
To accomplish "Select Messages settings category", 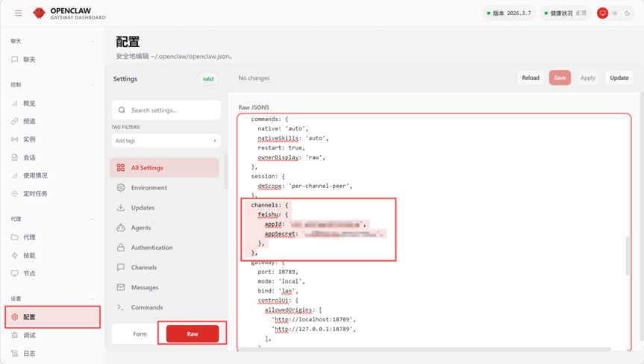I will pos(164,287).
